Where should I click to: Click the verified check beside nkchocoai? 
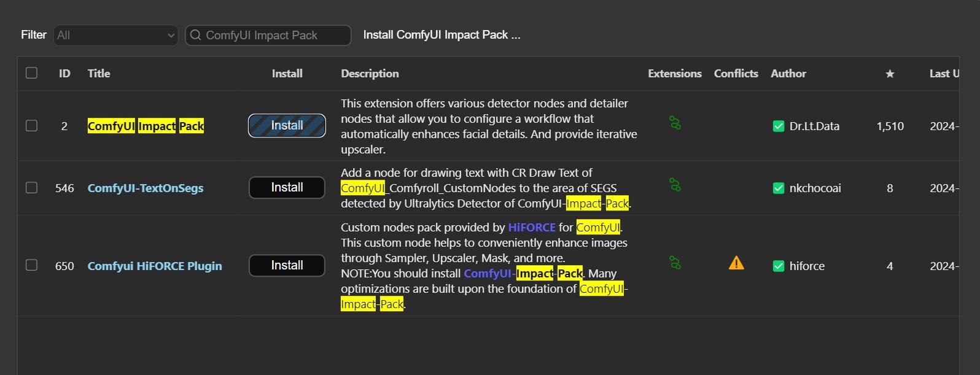tap(778, 188)
